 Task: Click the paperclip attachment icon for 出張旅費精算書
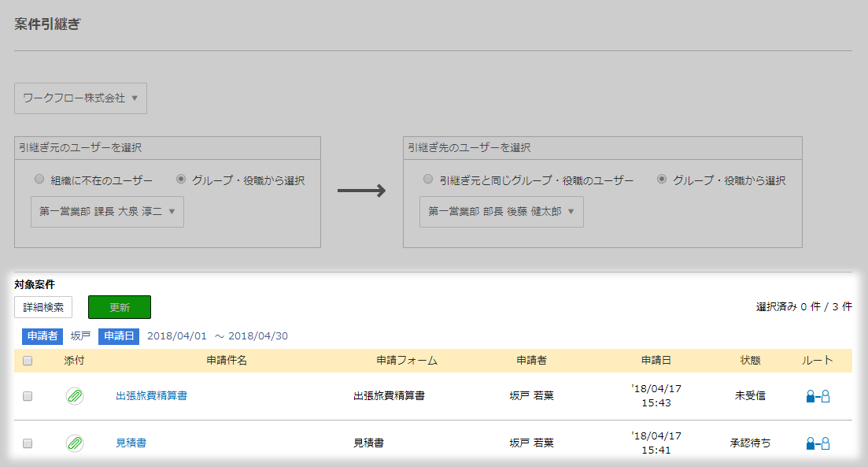pyautogui.click(x=75, y=396)
